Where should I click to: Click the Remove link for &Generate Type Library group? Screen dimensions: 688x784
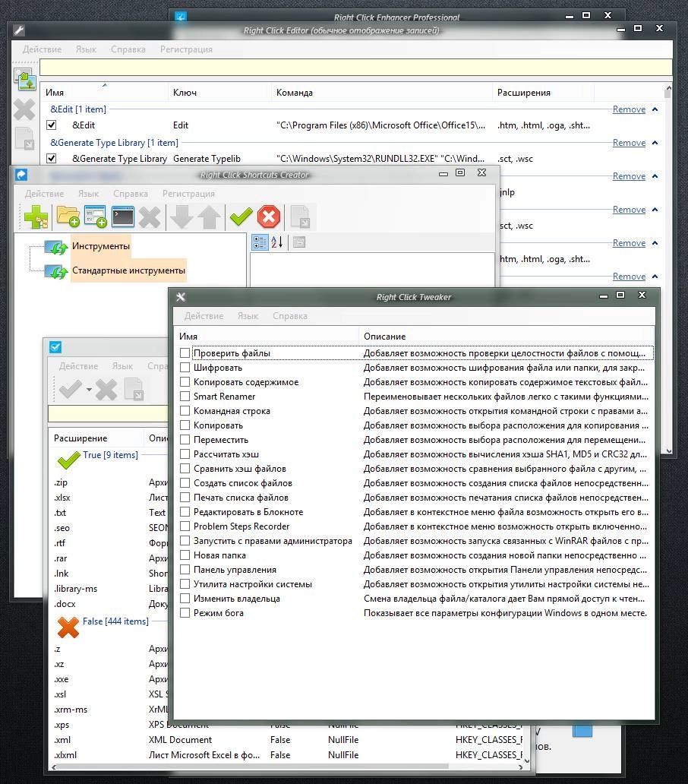click(x=629, y=143)
